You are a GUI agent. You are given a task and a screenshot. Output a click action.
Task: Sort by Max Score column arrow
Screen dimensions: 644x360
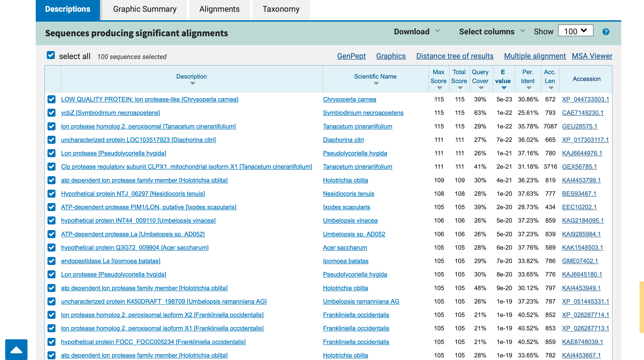[x=439, y=88]
